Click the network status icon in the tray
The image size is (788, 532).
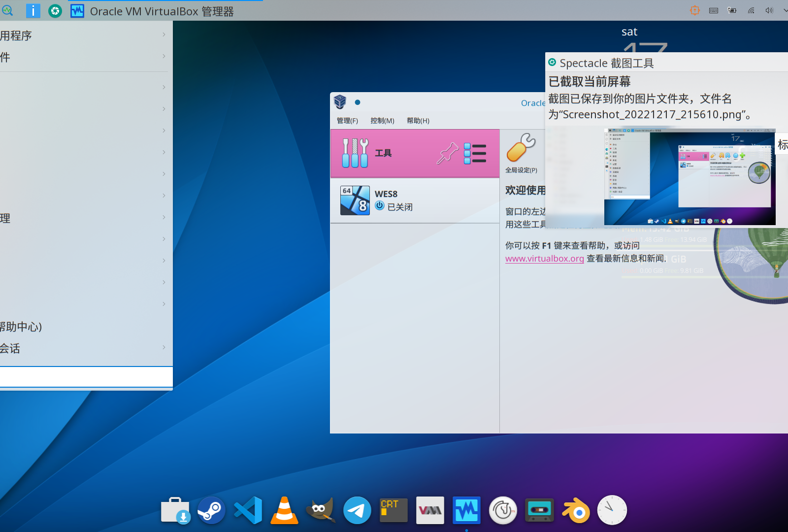pyautogui.click(x=751, y=10)
